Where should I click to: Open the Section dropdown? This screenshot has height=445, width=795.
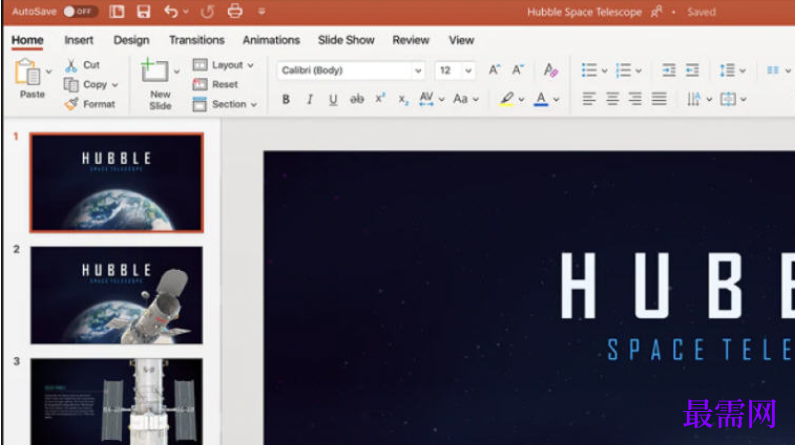(x=225, y=104)
